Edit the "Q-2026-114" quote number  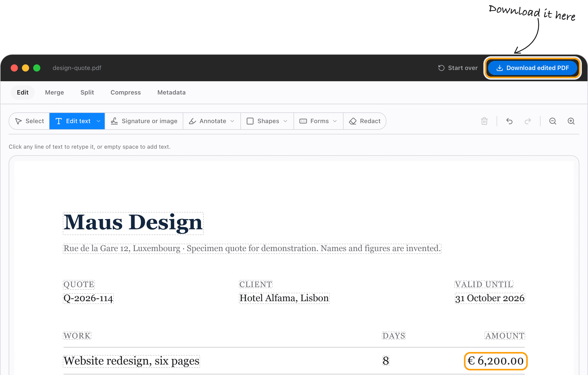pyautogui.click(x=88, y=298)
